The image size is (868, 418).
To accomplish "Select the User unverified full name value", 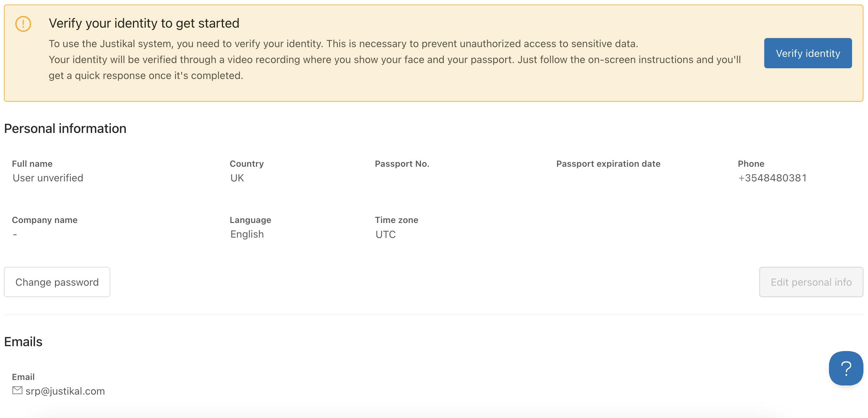I will [x=48, y=178].
